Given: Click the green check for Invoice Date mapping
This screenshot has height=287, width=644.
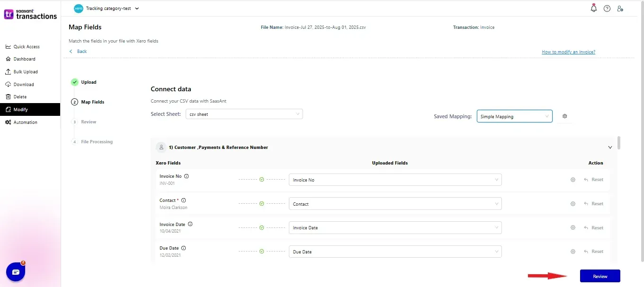Looking at the screenshot, I should [261, 228].
